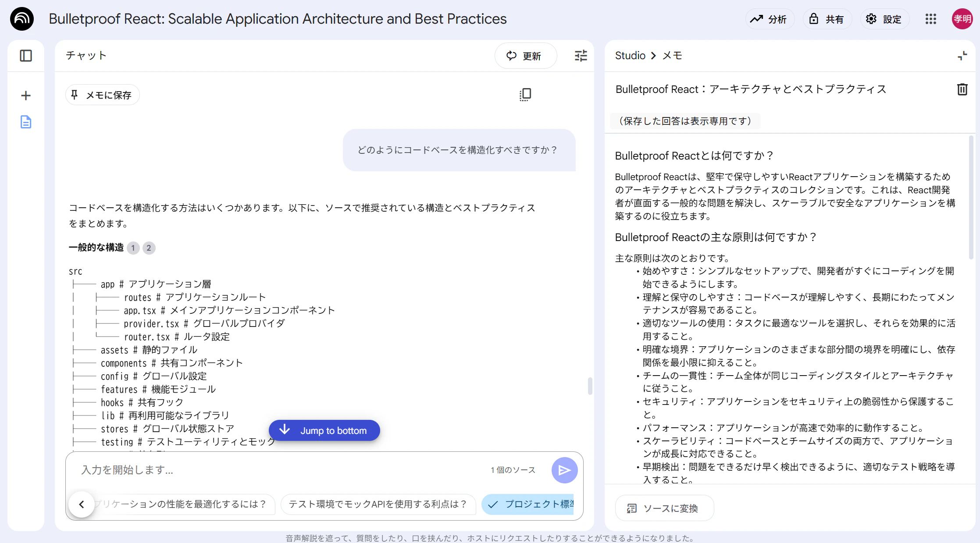Click the チャット panel heading

pos(86,56)
